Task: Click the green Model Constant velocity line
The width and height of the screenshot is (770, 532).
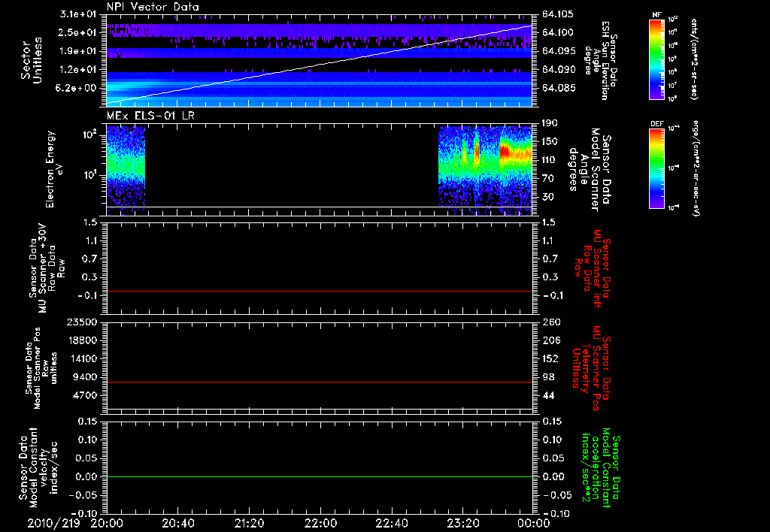Action: [319, 476]
